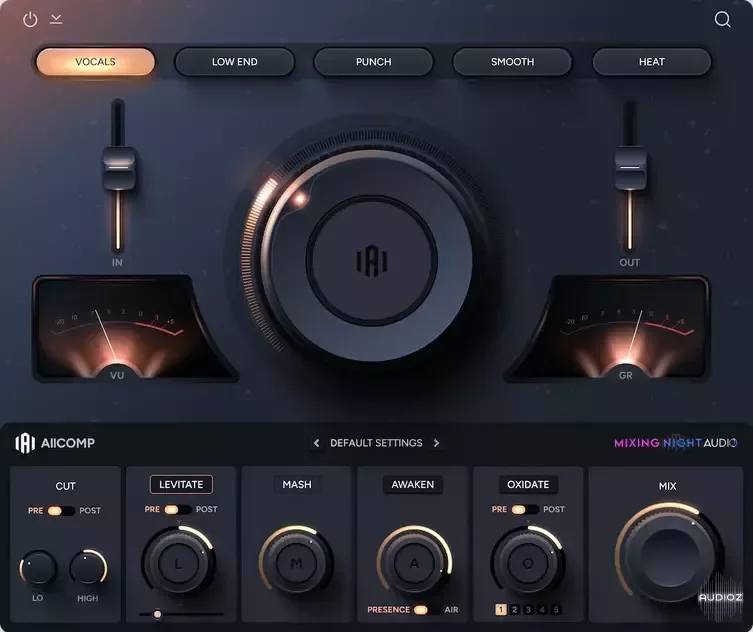Flip the PRESENCE/AIR switch
753x632 pixels.
click(427, 609)
